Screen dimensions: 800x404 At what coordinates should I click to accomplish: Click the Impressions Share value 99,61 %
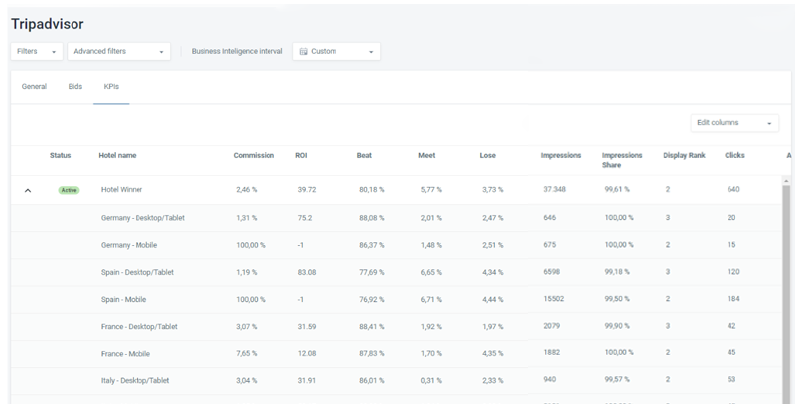click(617, 189)
